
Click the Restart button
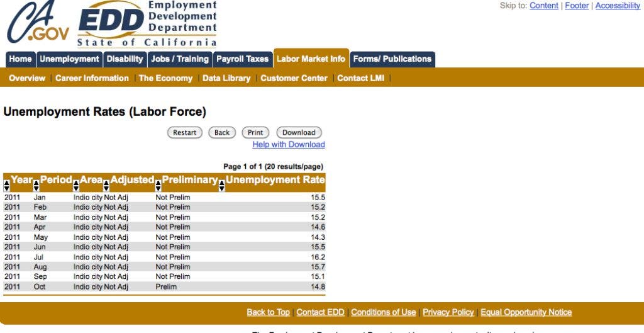185,132
